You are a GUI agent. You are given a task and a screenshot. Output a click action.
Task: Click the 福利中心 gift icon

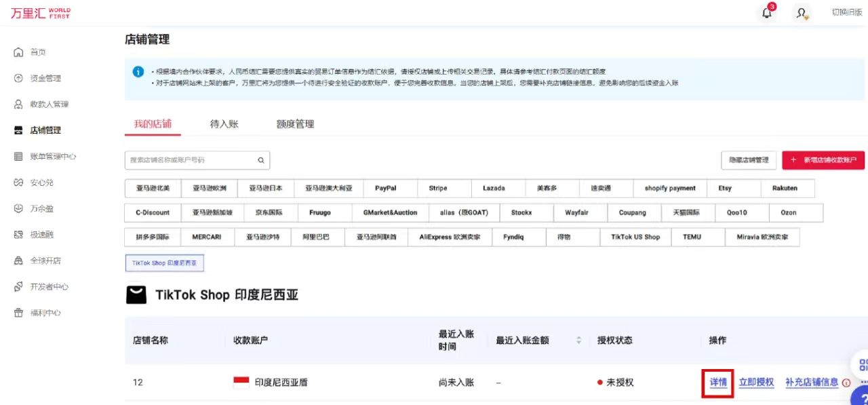pos(18,313)
